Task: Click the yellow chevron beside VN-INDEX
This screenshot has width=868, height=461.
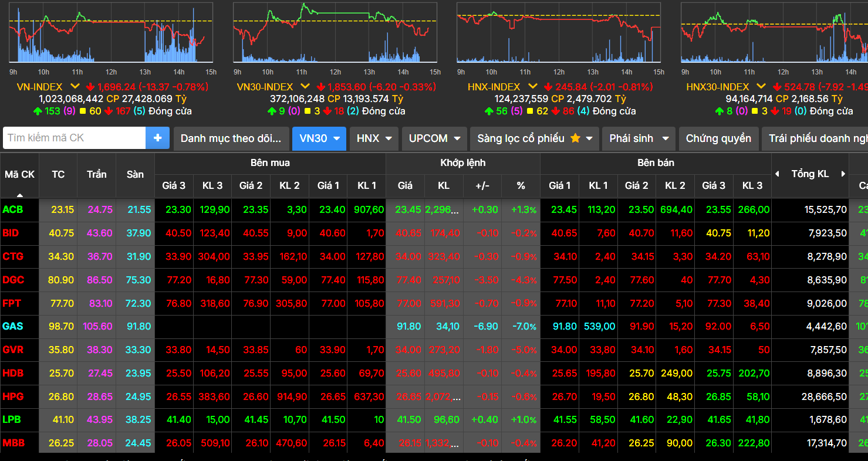Action: pos(75,87)
